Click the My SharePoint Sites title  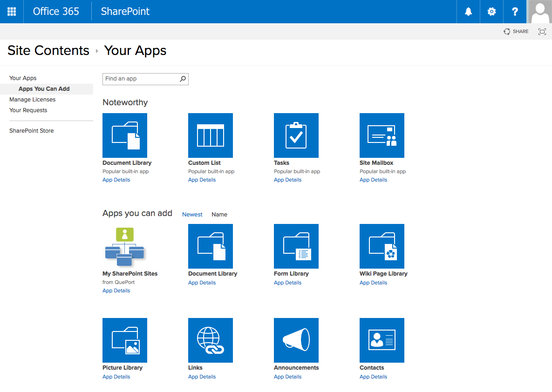pyautogui.click(x=130, y=274)
